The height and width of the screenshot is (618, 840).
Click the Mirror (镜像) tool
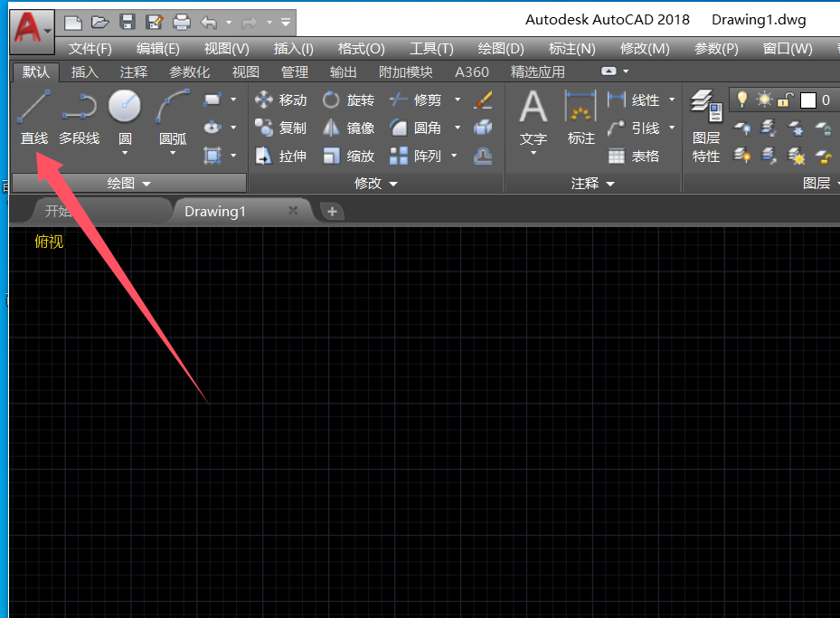[348, 128]
